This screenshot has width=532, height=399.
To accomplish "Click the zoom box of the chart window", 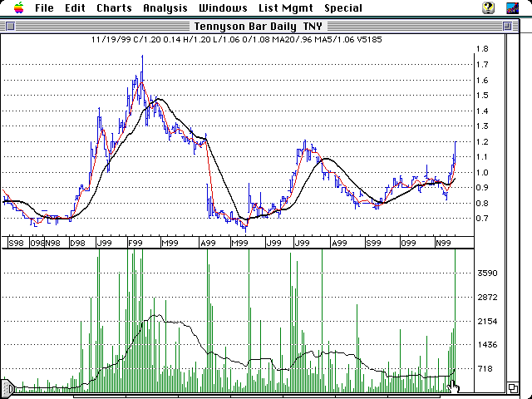I will pos(508,26).
